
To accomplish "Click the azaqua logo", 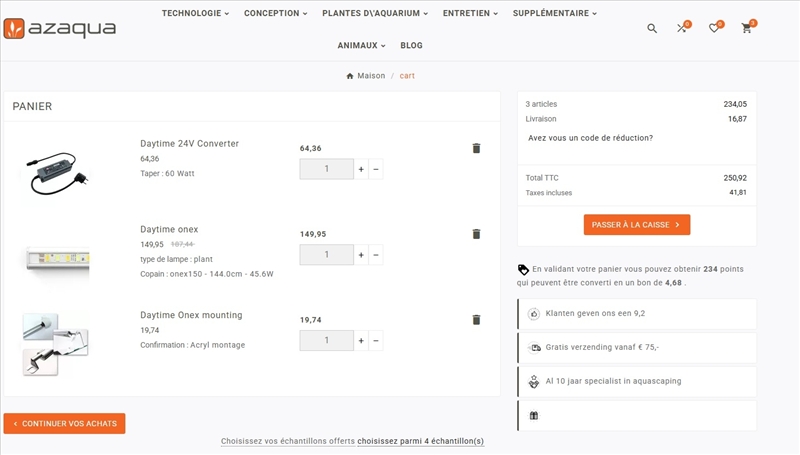I will point(60,29).
